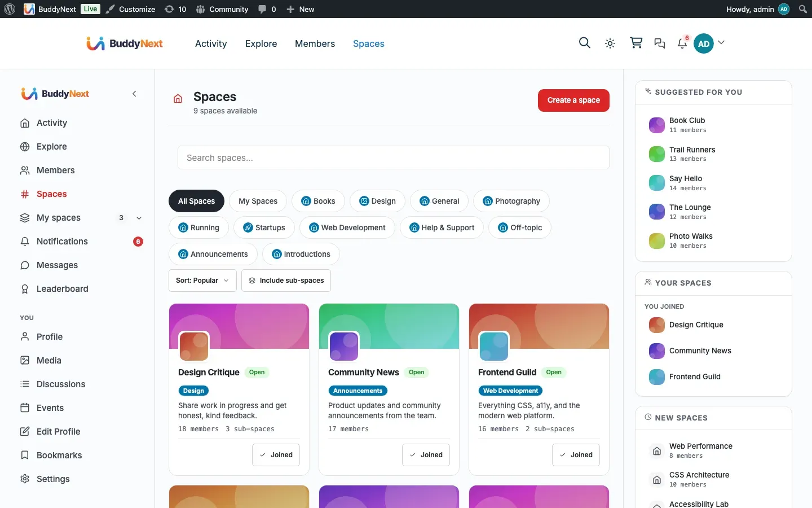Screen dimensions: 812x508
Task: Open the Sort: Popular dropdown
Action: point(202,281)
